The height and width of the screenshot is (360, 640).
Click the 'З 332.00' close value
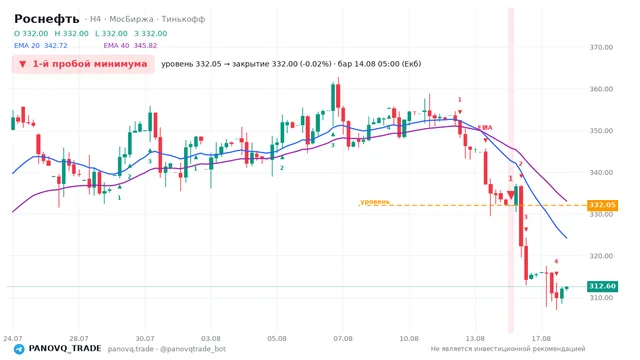coord(151,33)
